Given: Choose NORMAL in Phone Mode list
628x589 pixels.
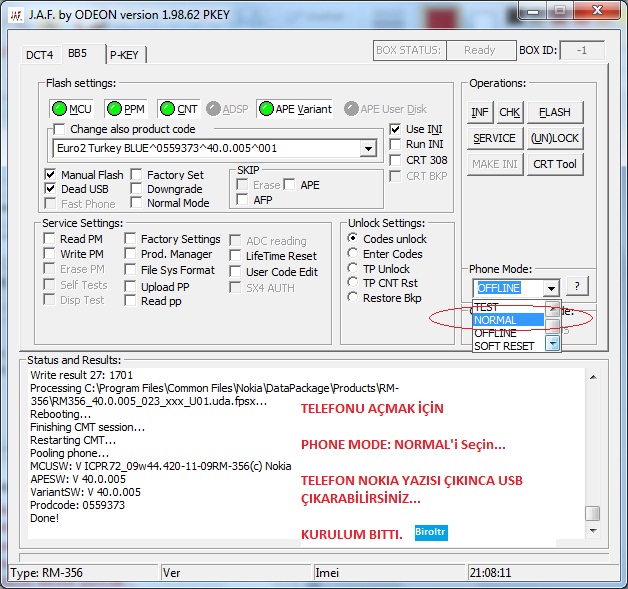Looking at the screenshot, I should click(509, 320).
